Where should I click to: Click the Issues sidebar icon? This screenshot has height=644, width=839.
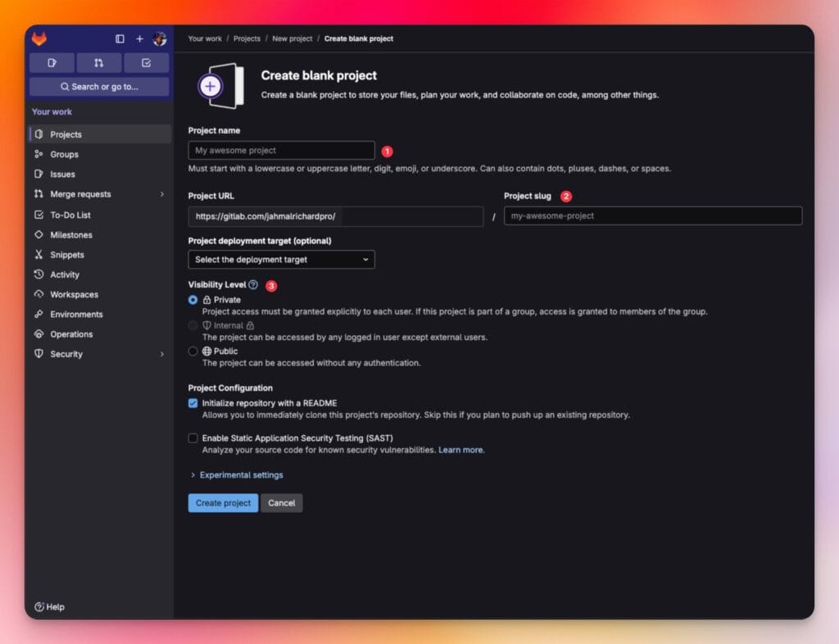coord(39,174)
